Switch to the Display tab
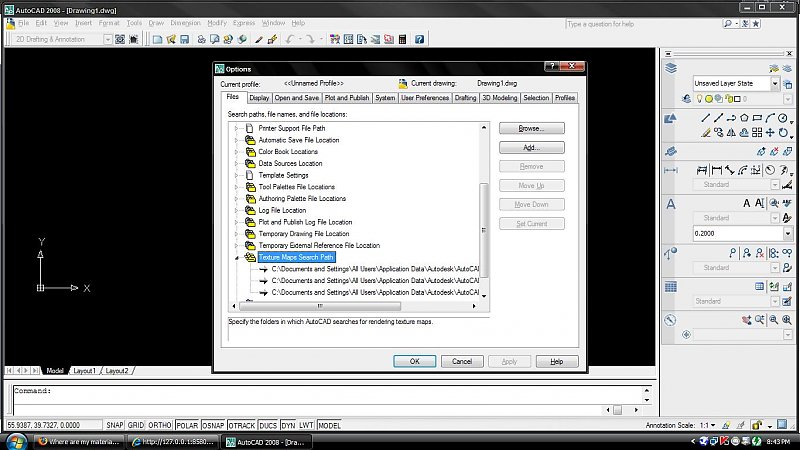The width and height of the screenshot is (800, 450). point(259,98)
